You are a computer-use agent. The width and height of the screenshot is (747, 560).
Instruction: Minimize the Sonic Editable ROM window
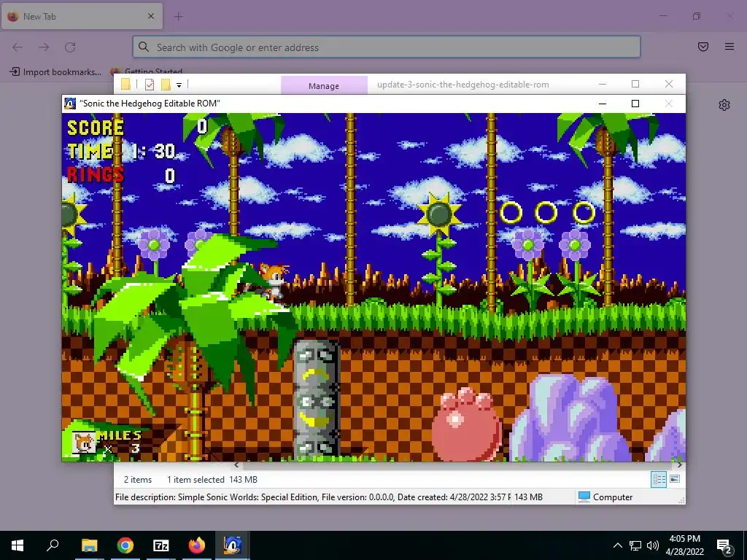[x=602, y=104]
